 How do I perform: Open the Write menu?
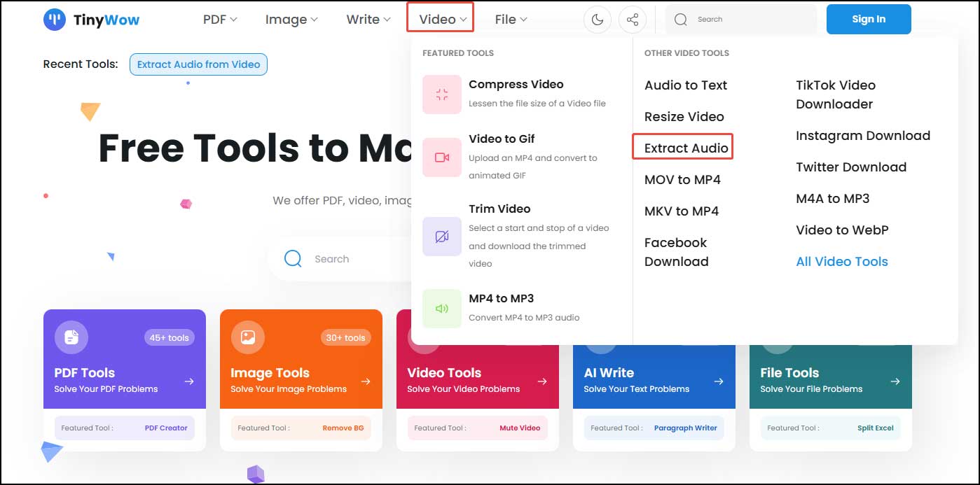click(x=367, y=19)
